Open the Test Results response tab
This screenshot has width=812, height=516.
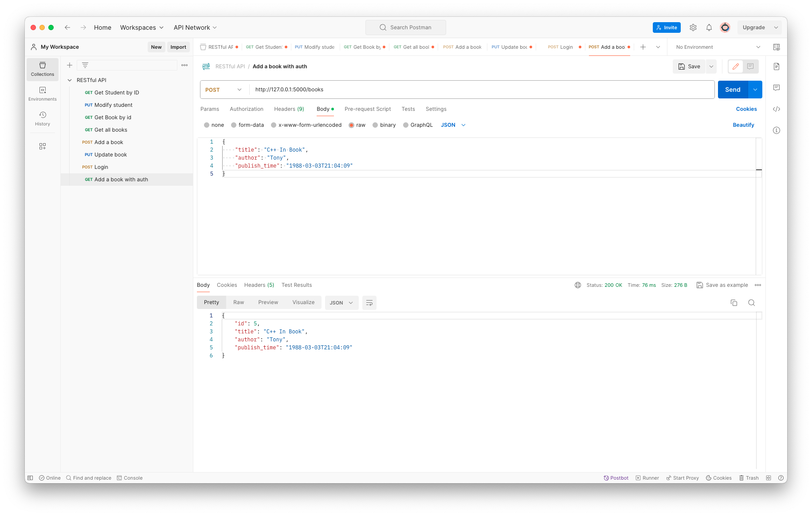(297, 285)
